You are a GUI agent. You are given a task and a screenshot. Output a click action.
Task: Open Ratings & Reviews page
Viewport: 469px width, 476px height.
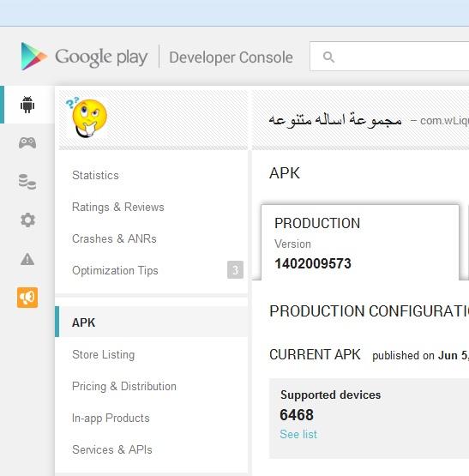coord(118,208)
